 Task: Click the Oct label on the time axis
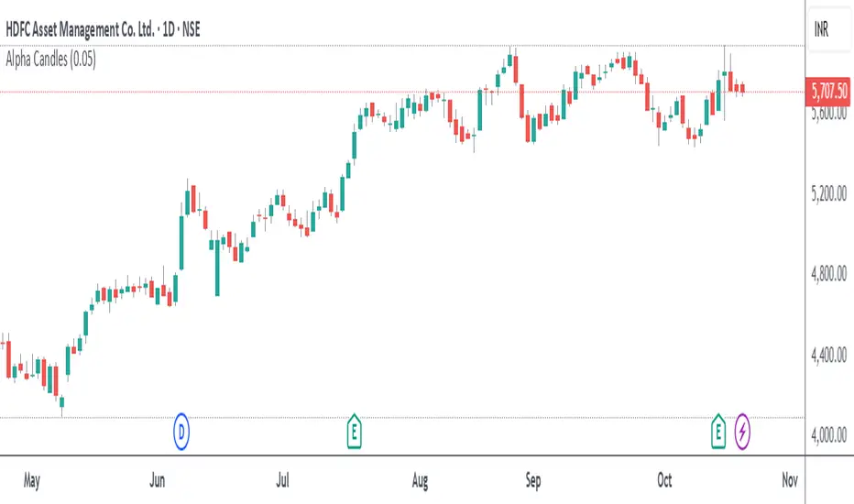(666, 480)
